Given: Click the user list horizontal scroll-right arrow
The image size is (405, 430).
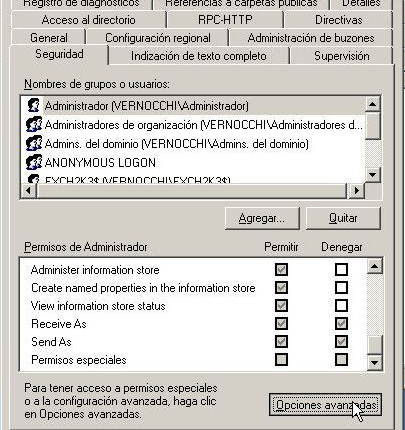Looking at the screenshot, I should [x=356, y=191].
